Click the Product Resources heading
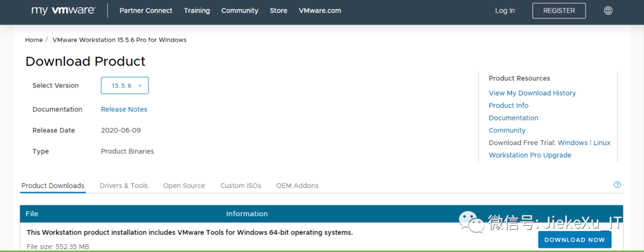This screenshot has height=252, width=644. point(519,78)
